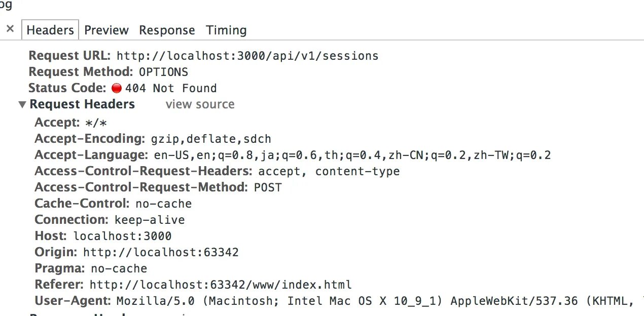Click the view source link
Viewport: 644px width, 316px height.
pos(200,105)
